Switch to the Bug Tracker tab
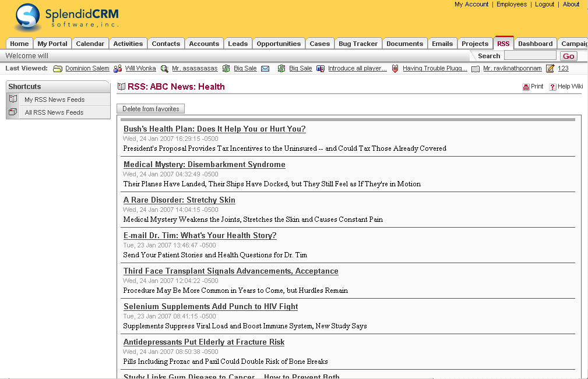588x379 pixels. 358,44
